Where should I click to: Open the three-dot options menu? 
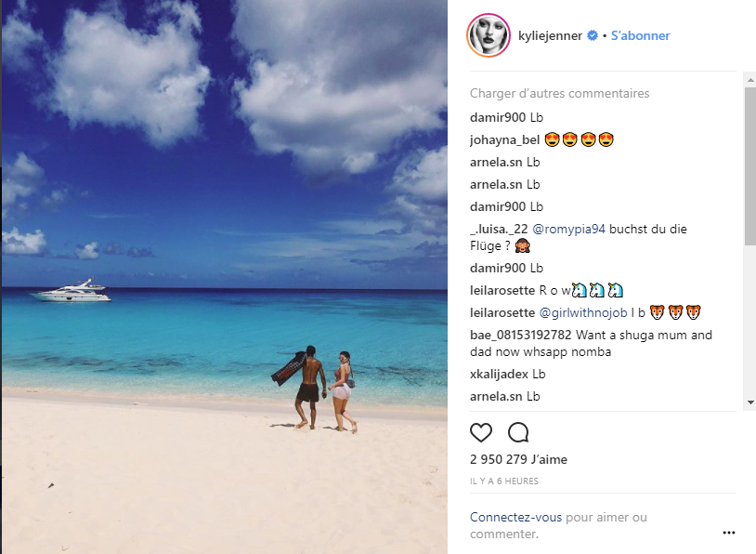tap(728, 533)
